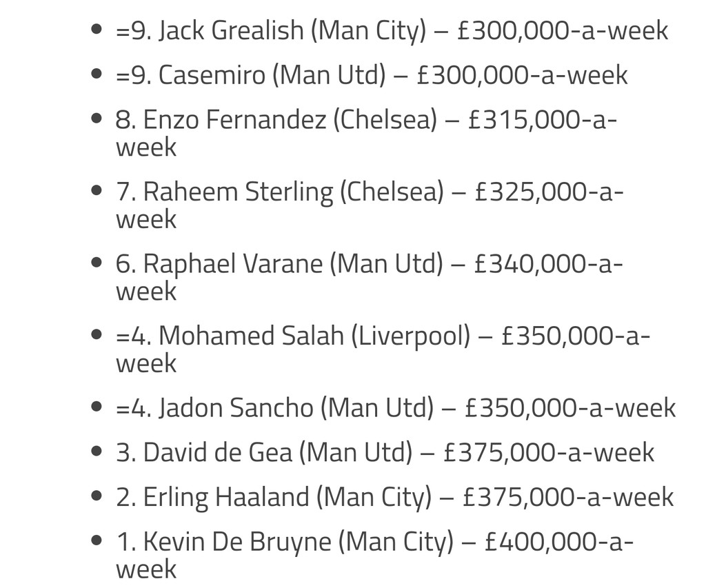Select the Mohamed Salah (Liverpool) line
This screenshot has height=588, width=706.
383,336
